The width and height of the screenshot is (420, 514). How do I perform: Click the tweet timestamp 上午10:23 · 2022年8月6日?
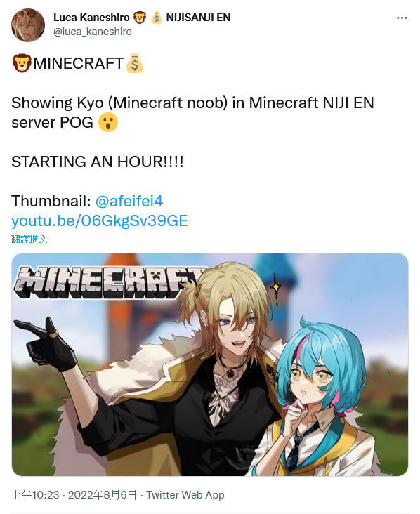(74, 495)
